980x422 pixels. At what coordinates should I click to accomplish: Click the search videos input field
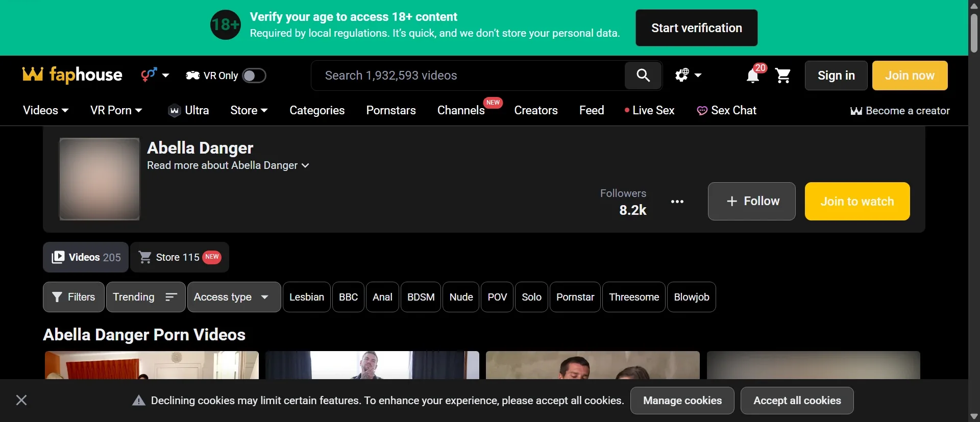[x=468, y=76]
